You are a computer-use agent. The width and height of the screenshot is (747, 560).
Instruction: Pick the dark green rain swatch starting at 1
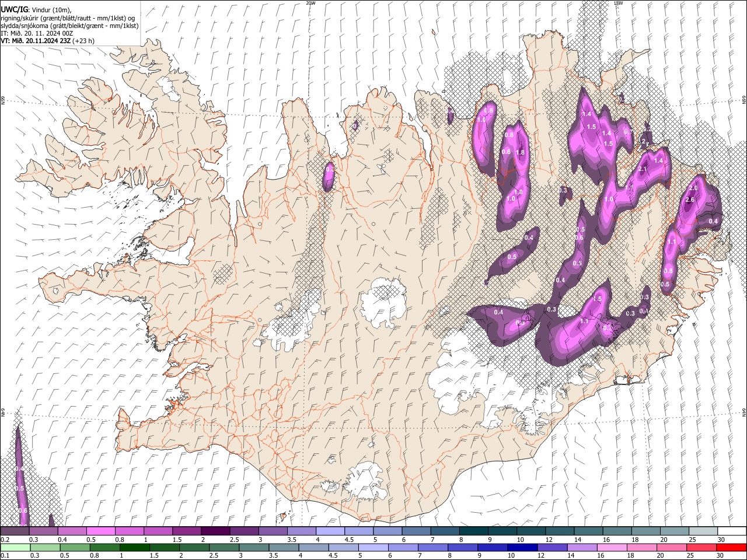click(x=134, y=547)
